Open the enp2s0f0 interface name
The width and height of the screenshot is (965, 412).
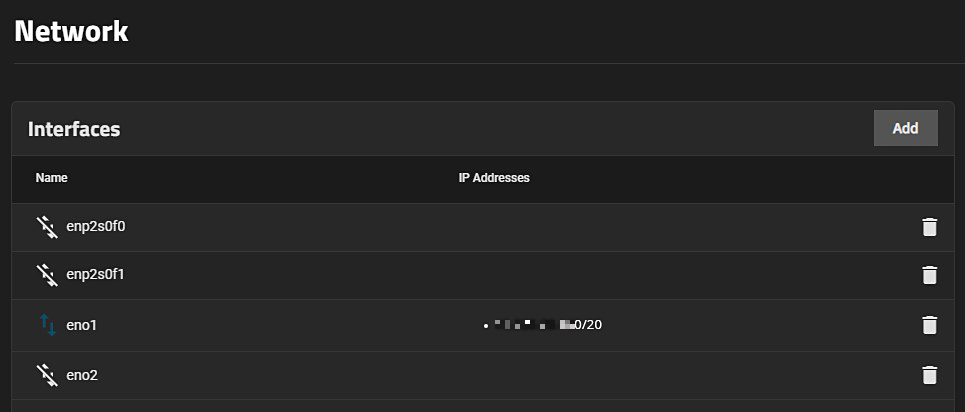point(95,226)
